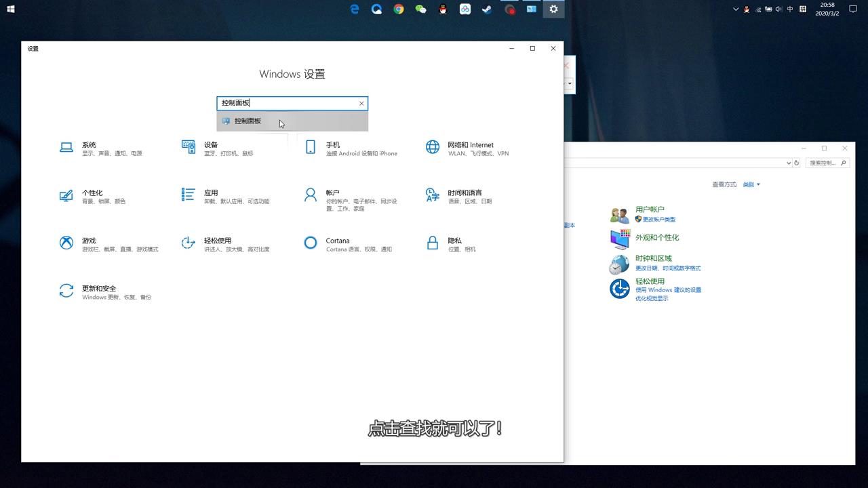Open the volume control in tray
This screenshot has height=488, width=868.
coord(779,9)
